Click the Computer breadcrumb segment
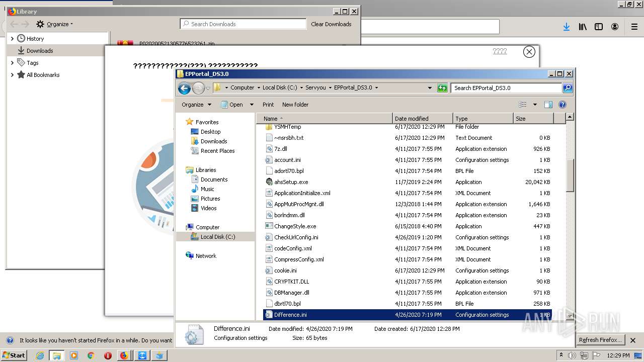The height and width of the screenshot is (362, 644). [242, 87]
